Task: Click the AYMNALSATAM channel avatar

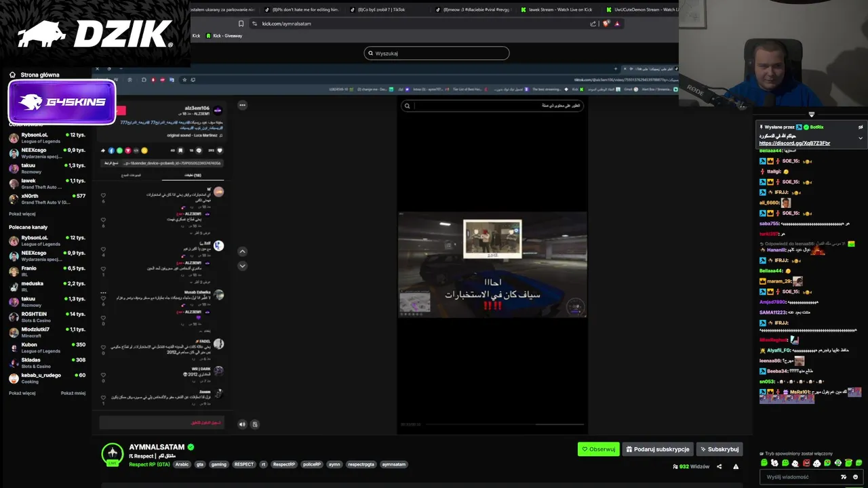Action: click(x=113, y=454)
